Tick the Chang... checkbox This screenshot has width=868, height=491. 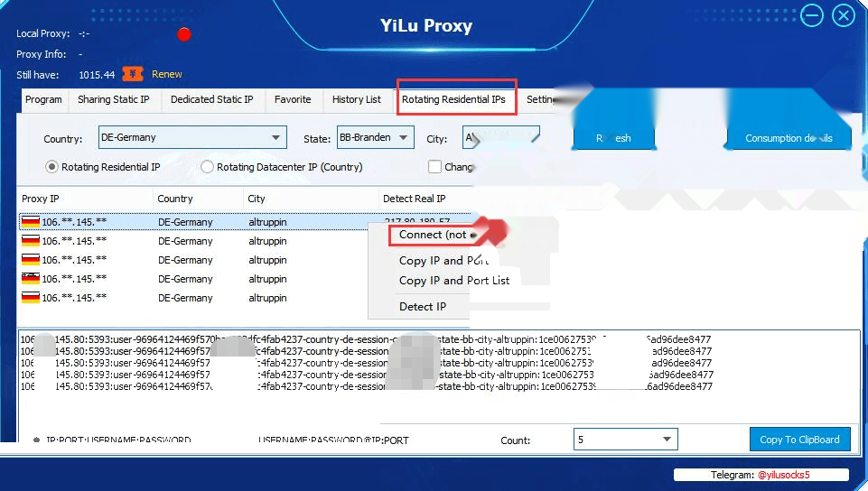pyautogui.click(x=435, y=167)
